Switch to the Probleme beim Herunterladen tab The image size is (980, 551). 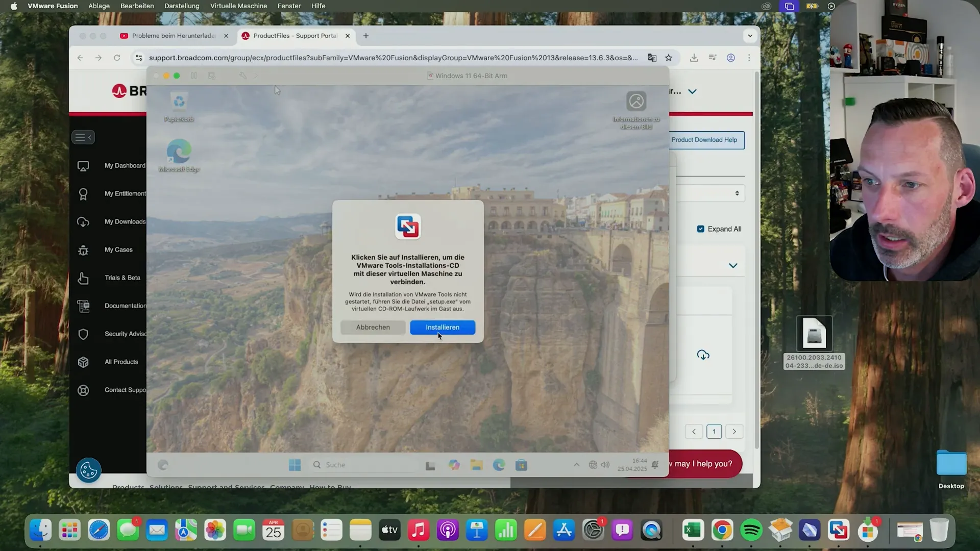coord(174,36)
